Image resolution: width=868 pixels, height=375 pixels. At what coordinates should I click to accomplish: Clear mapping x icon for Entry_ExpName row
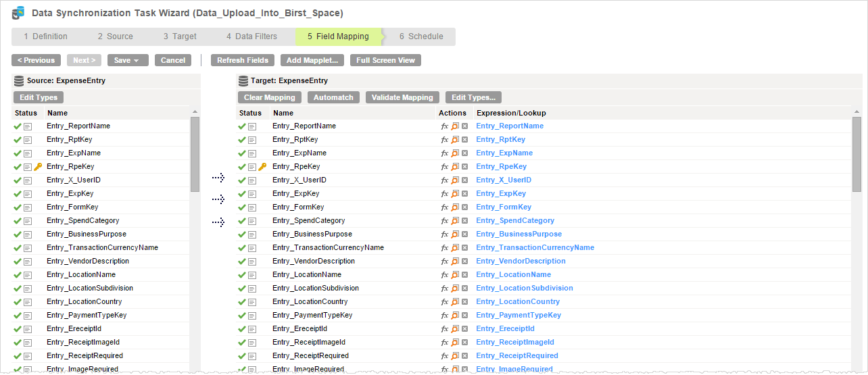coord(464,153)
